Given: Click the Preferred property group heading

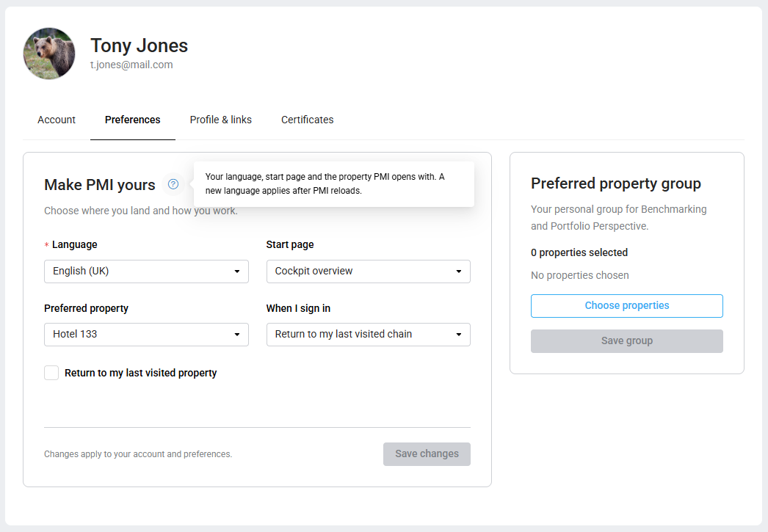Looking at the screenshot, I should (x=616, y=183).
